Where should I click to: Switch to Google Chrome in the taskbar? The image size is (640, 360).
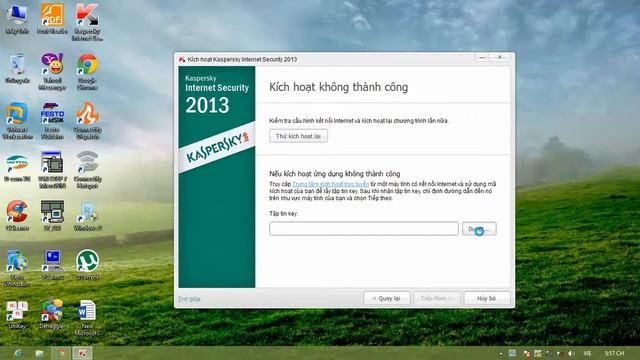click(61, 353)
